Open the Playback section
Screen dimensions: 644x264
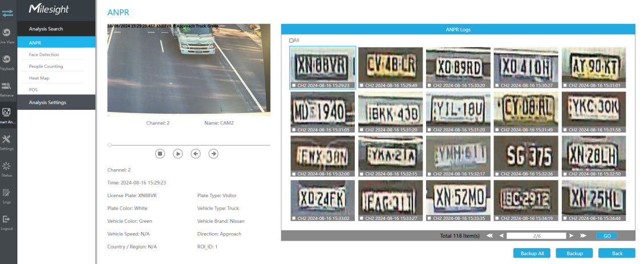click(7, 63)
